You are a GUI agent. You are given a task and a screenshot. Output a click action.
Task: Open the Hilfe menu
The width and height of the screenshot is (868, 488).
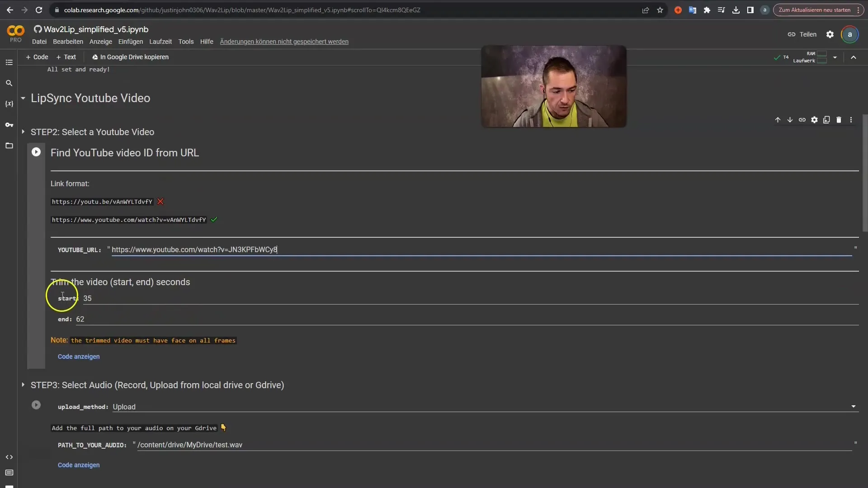click(x=207, y=42)
